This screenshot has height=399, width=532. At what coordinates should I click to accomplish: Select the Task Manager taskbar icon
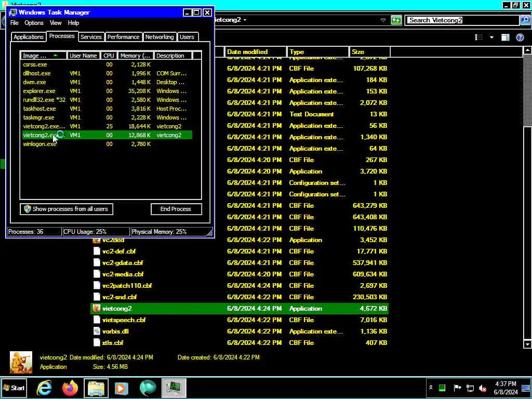pos(174,388)
